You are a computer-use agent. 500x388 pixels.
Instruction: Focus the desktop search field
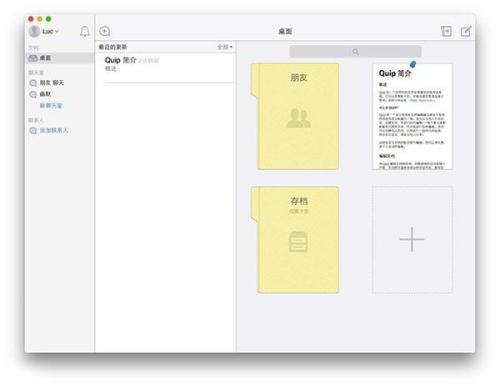point(355,52)
